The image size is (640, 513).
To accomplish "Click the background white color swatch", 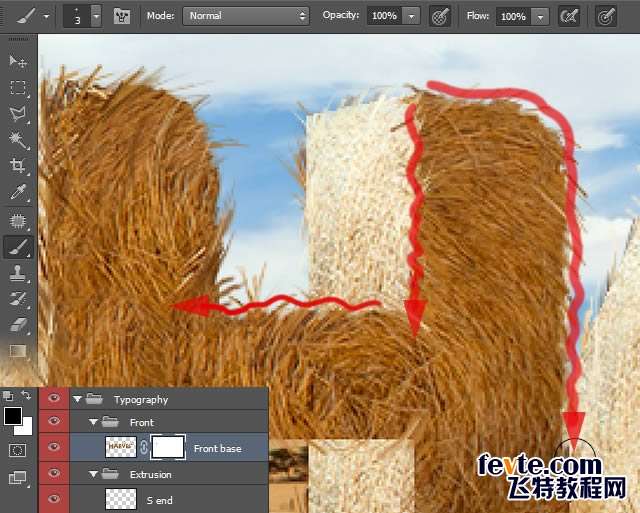I will click(x=27, y=428).
